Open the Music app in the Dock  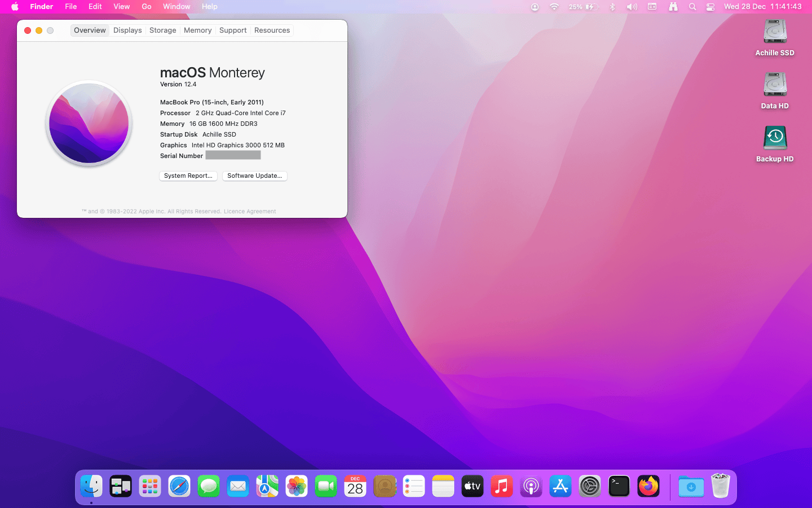point(502,486)
